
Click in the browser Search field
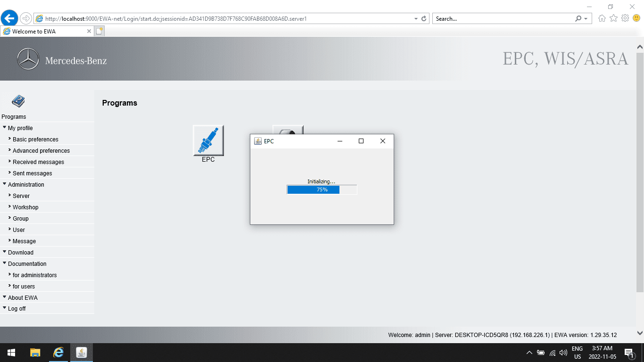click(x=502, y=19)
